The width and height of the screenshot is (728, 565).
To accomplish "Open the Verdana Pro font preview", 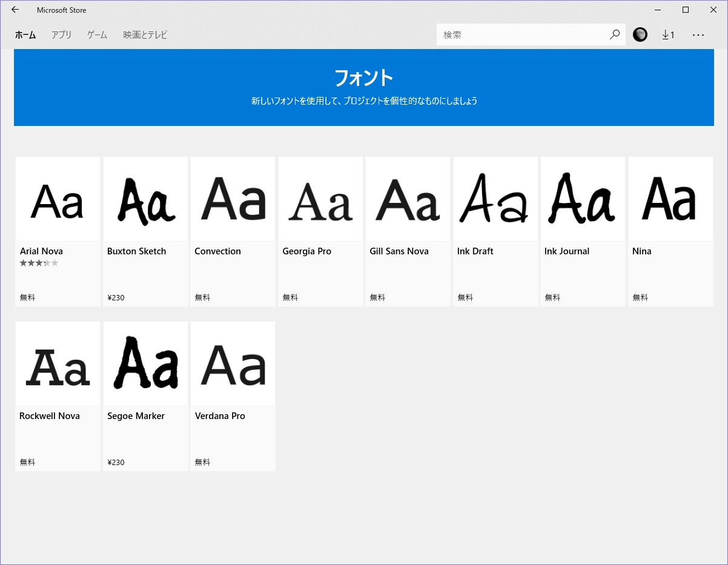I will (x=233, y=364).
